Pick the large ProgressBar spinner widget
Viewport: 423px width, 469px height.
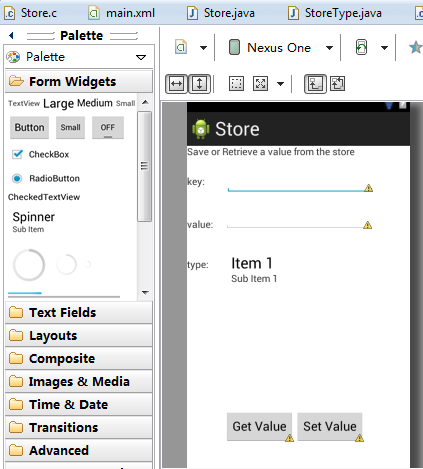pos(29,265)
